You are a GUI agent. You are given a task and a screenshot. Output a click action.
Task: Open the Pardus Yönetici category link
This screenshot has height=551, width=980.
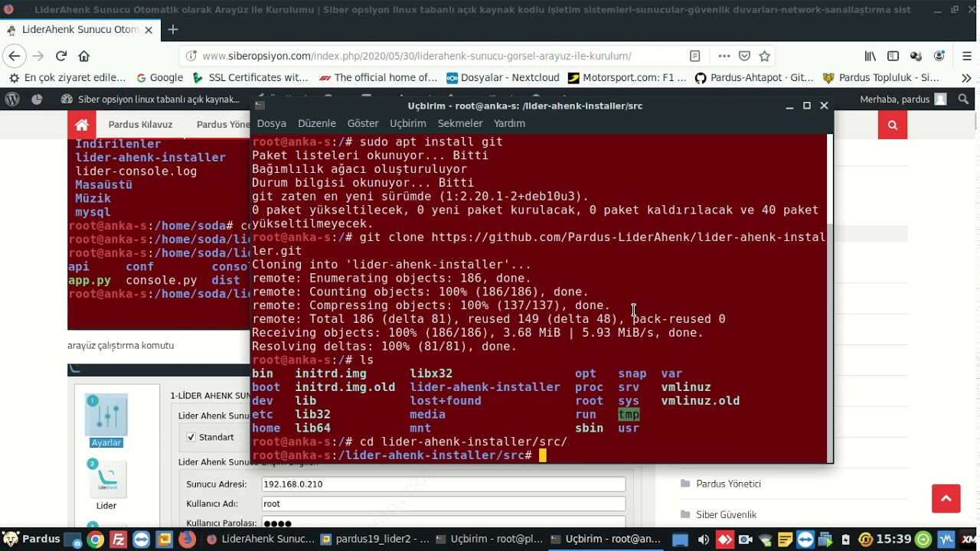click(x=728, y=484)
